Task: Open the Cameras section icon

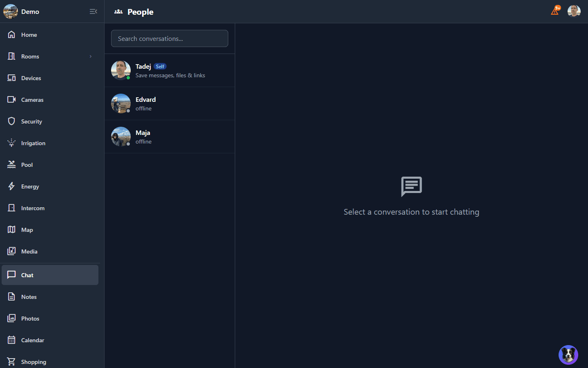Action: pyautogui.click(x=11, y=100)
